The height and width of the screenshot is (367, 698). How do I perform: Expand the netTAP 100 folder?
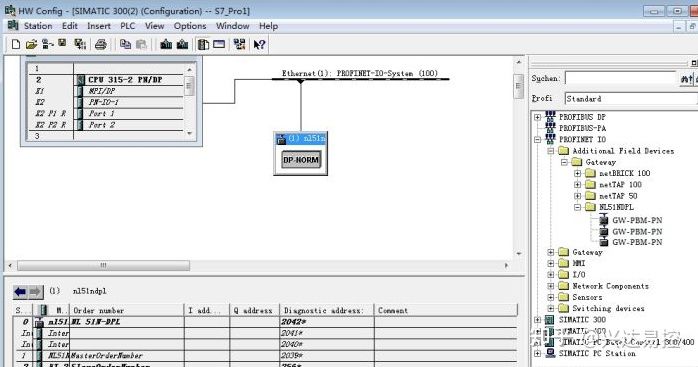tap(577, 184)
